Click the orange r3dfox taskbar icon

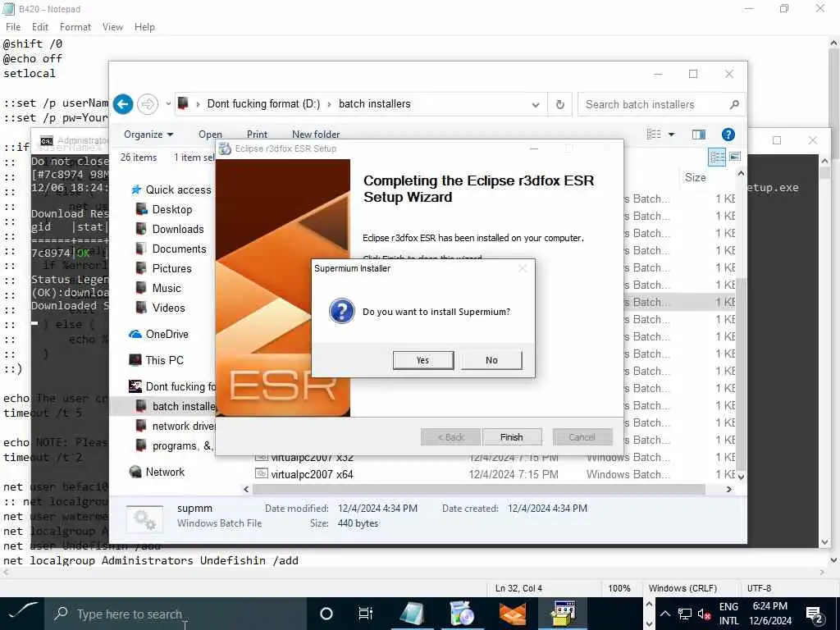pos(512,614)
